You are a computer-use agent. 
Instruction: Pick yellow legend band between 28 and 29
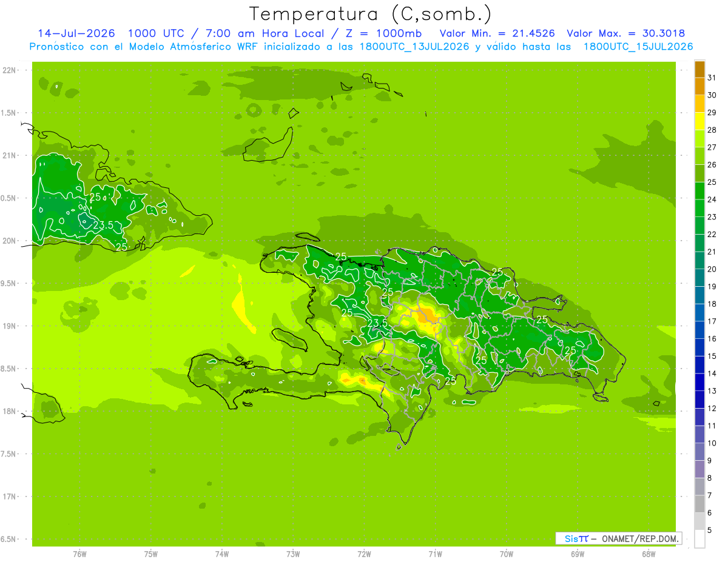click(x=699, y=122)
